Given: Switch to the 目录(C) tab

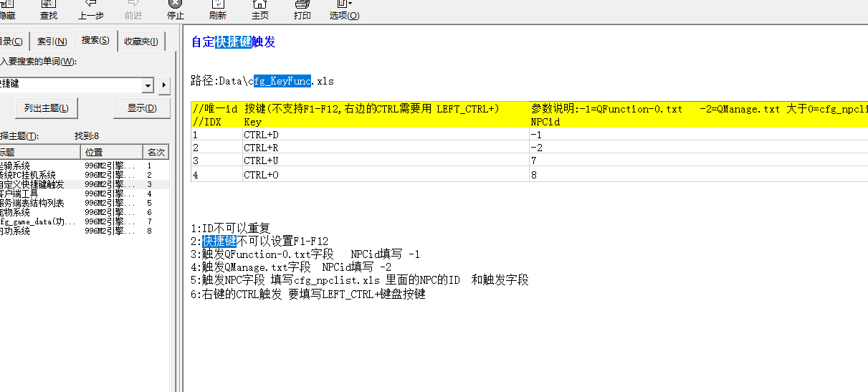Looking at the screenshot, I should [12, 42].
